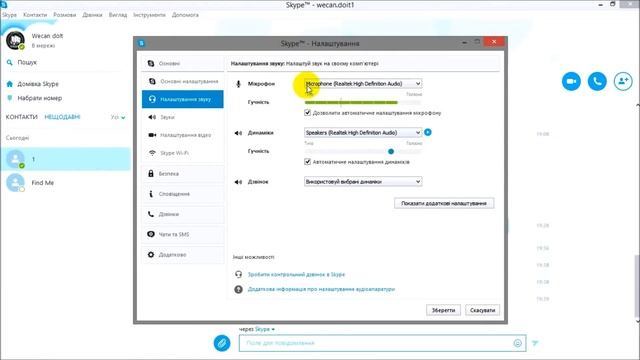Open Звуки settings page
The width and height of the screenshot is (640, 360).
(183, 117)
